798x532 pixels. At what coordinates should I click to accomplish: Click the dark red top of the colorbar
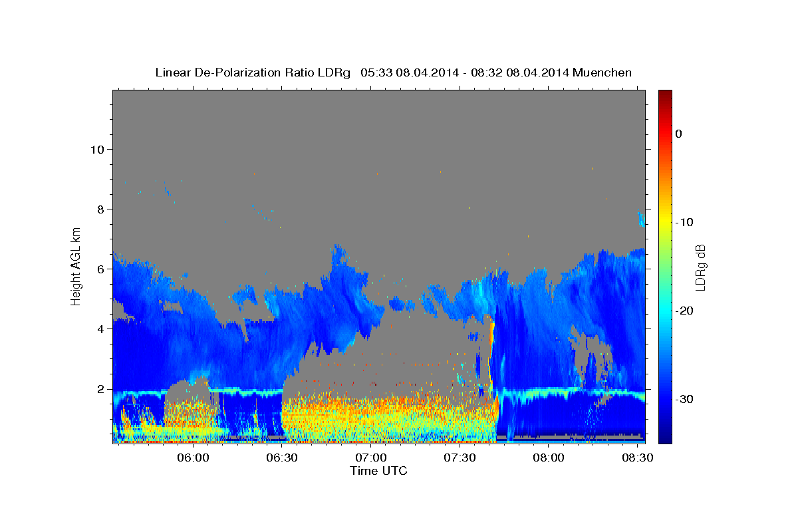[664, 96]
